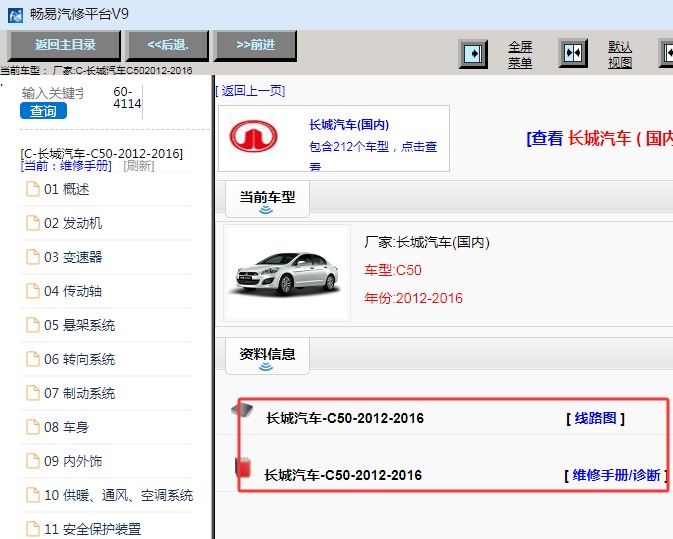This screenshot has width=673, height=539.
Task: Select the 当前车型 tab
Action: [267, 199]
